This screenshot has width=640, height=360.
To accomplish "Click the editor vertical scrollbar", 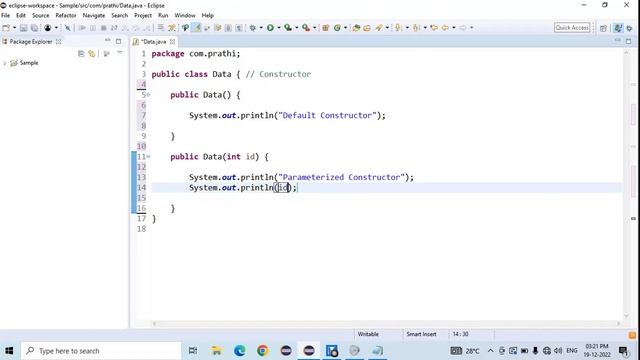I will coord(627,184).
